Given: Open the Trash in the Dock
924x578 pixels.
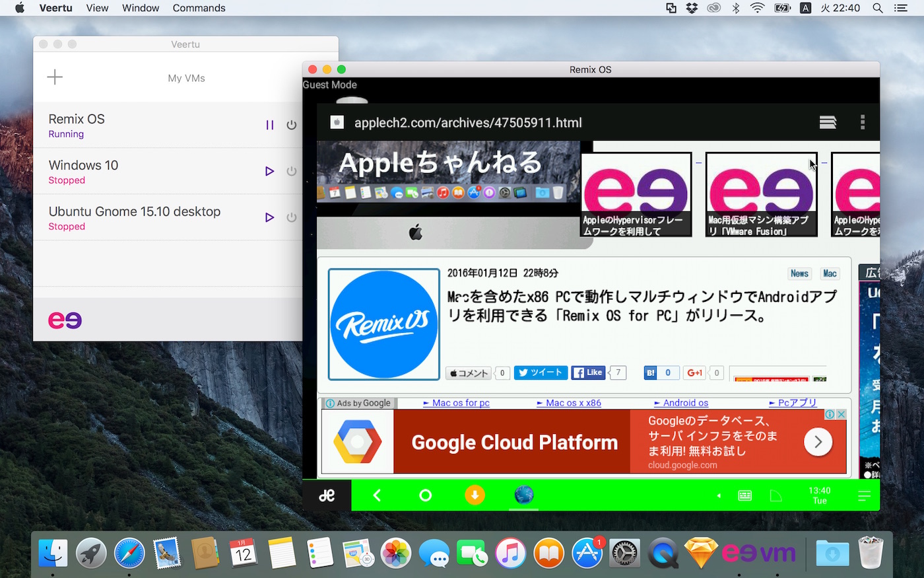Looking at the screenshot, I should 871,553.
